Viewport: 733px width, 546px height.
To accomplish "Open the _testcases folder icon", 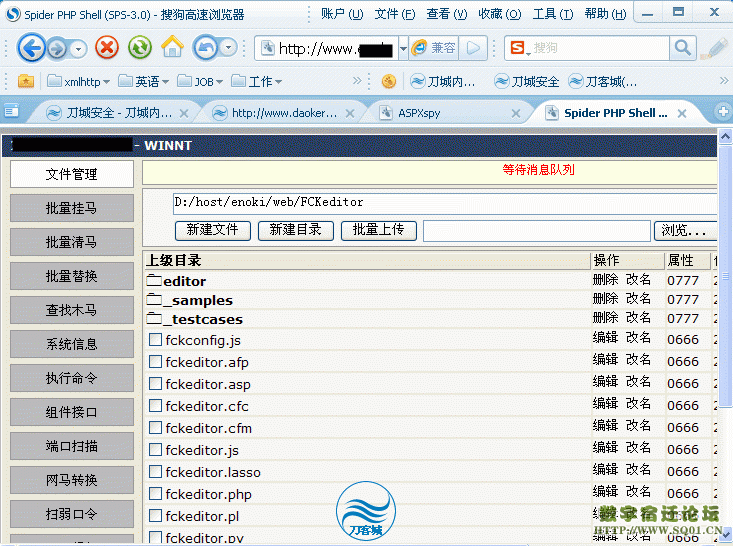I will click(154, 319).
